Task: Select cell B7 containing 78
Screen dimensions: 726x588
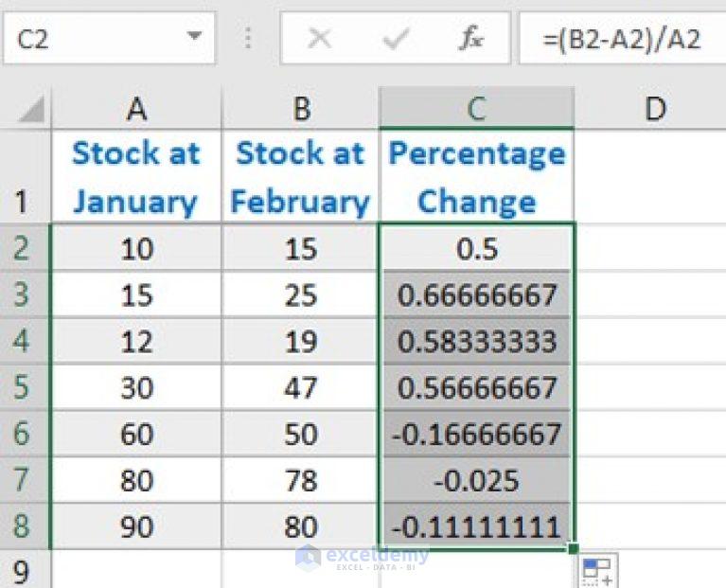Action: coord(300,480)
